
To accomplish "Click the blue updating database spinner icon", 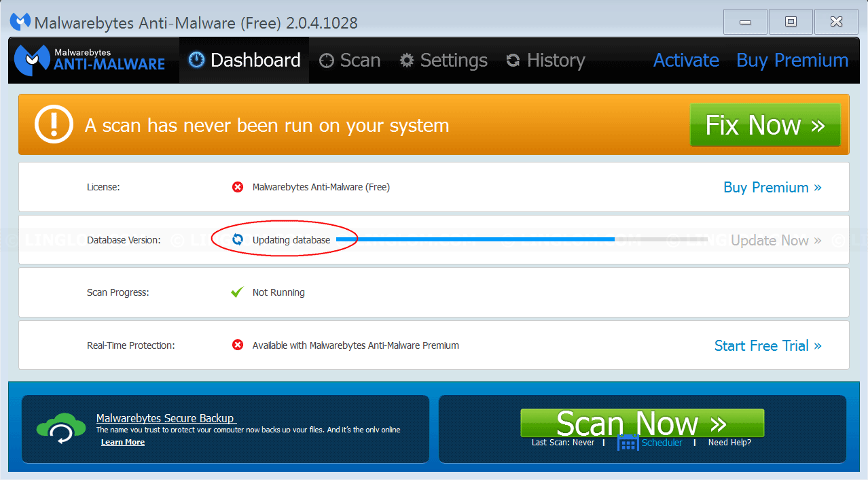I will (238, 239).
